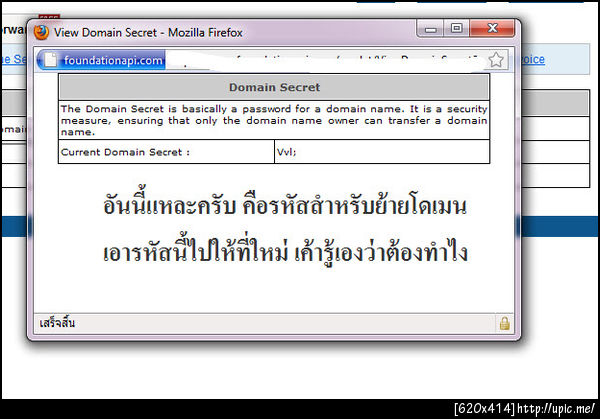Click the 'เสร็จสิ้น' status bar text
Screen dimensions: 600x419
click(x=57, y=323)
